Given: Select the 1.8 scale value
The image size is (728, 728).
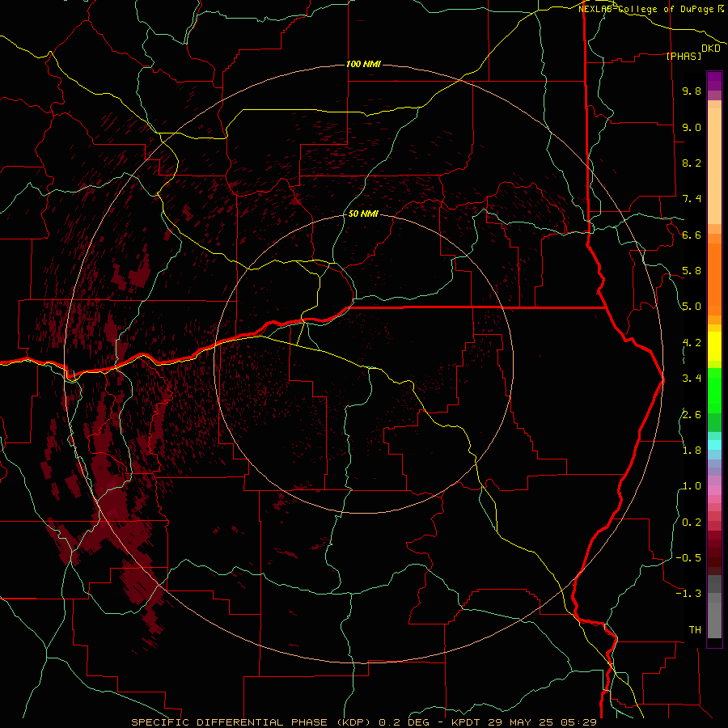Looking at the screenshot, I should tap(692, 451).
